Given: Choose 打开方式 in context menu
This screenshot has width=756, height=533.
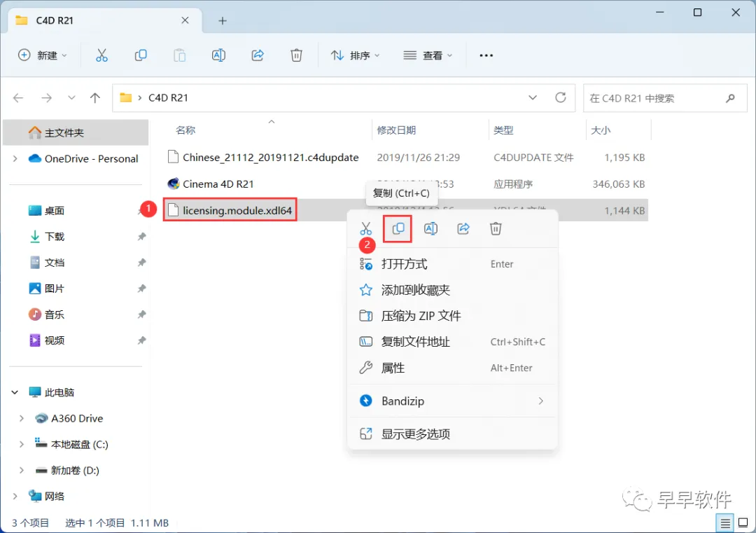Looking at the screenshot, I should click(452, 264).
